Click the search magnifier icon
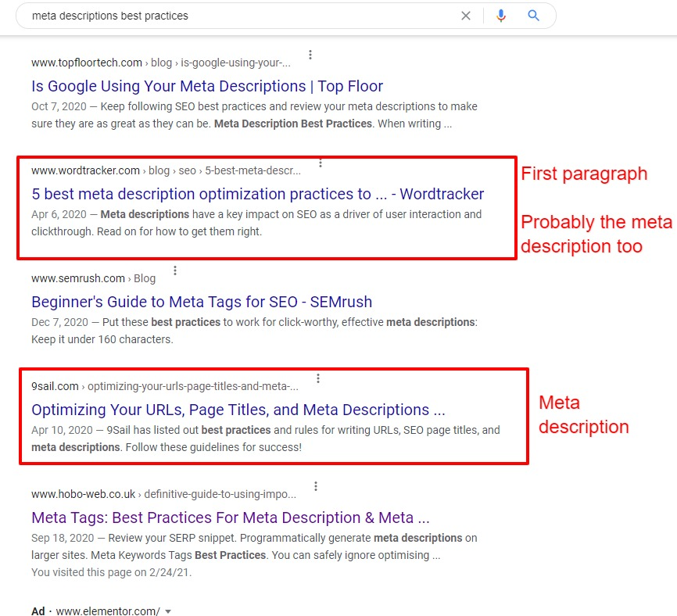The image size is (677, 616). (534, 16)
